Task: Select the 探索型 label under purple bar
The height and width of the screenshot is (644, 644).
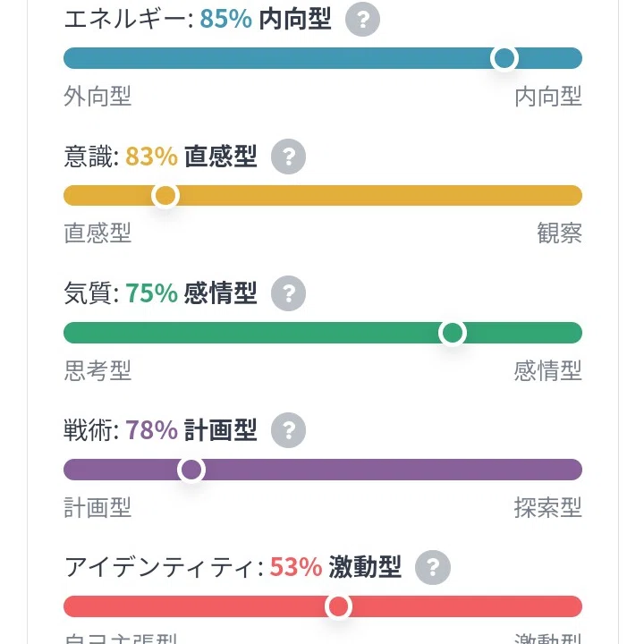Action: [x=548, y=508]
